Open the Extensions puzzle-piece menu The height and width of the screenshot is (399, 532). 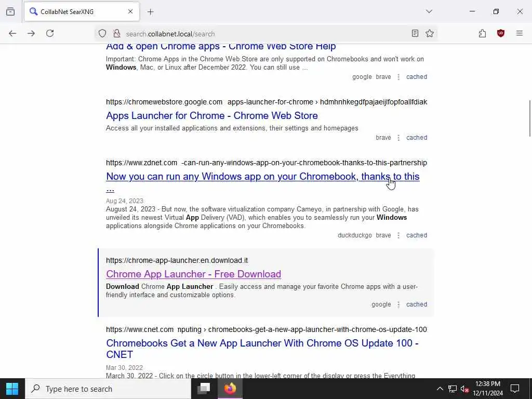click(x=482, y=33)
